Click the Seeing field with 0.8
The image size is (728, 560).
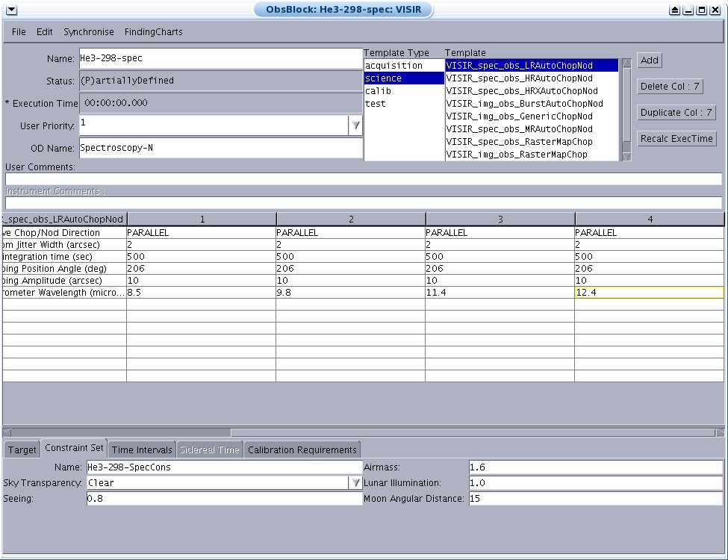coord(224,499)
